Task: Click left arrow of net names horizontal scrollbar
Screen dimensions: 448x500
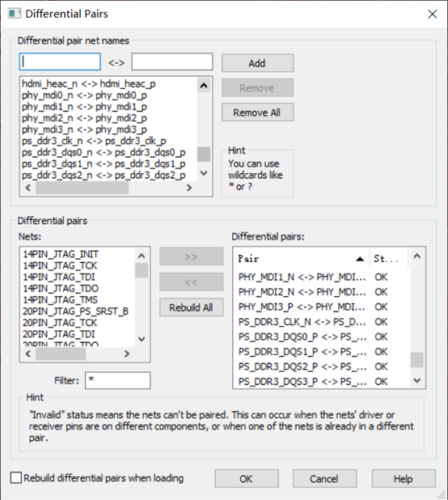Action: (x=28, y=188)
